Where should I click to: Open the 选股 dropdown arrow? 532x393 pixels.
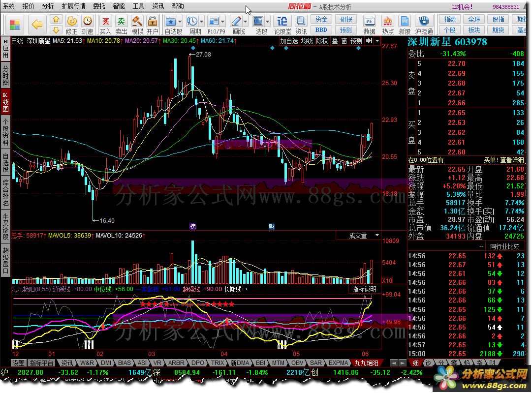point(268,22)
